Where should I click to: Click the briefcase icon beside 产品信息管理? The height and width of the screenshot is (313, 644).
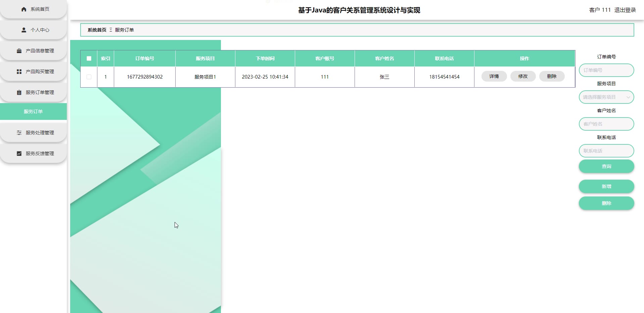click(19, 51)
